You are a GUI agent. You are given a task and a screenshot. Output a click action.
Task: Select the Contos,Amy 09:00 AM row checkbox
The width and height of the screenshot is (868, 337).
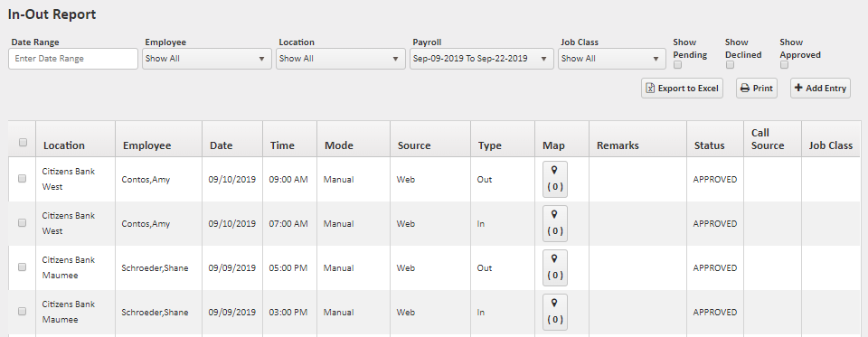pyautogui.click(x=22, y=179)
